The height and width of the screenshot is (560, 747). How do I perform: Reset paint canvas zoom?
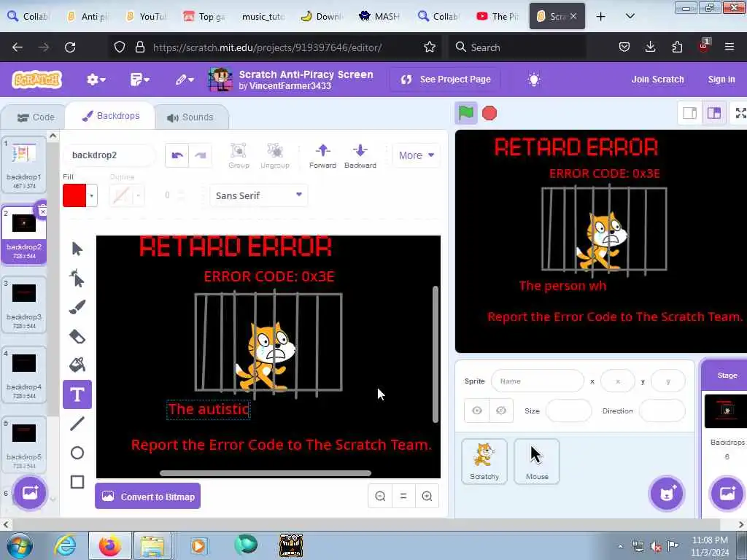coord(403,496)
